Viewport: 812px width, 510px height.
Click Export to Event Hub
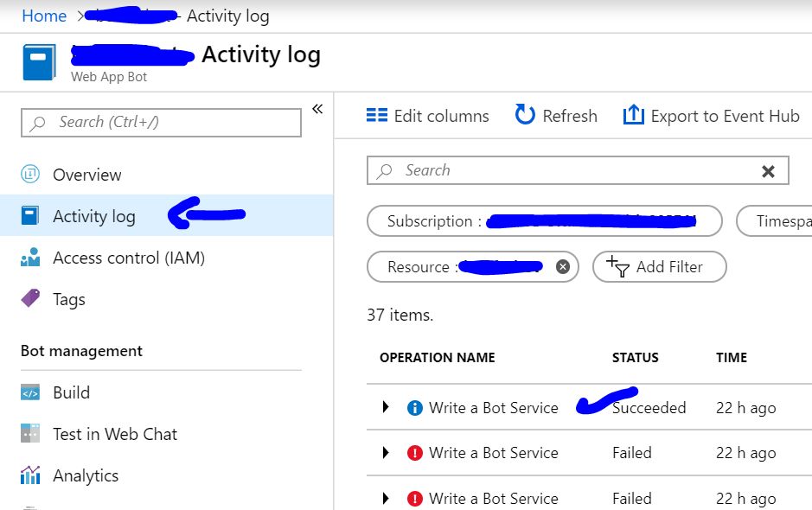coord(712,116)
